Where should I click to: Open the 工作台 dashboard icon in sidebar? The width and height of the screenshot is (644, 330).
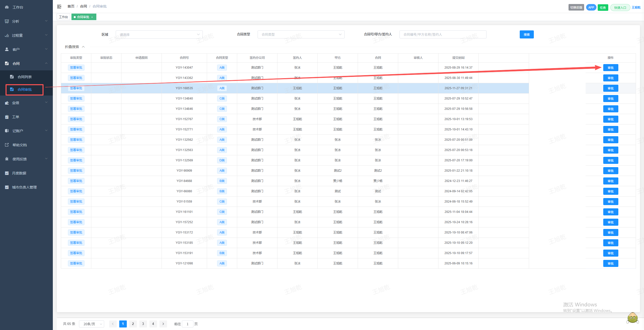coord(7,7)
